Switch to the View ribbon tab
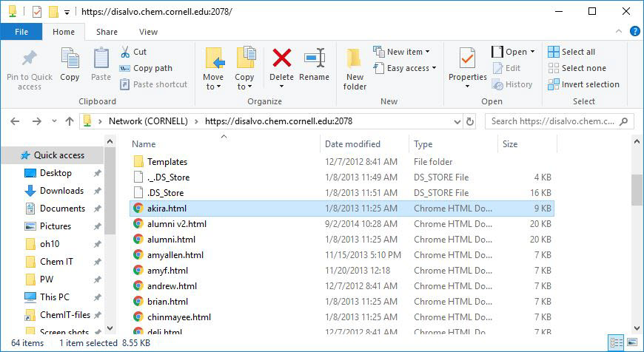 [x=148, y=32]
